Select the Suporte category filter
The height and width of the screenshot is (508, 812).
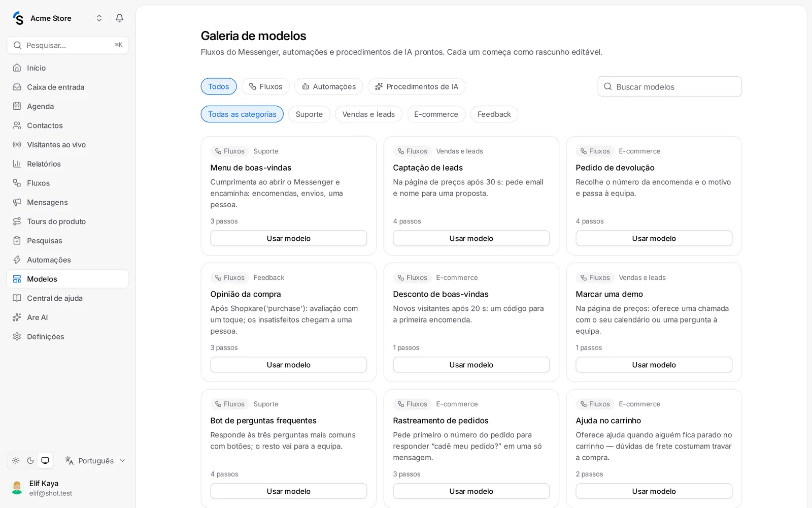coord(309,114)
